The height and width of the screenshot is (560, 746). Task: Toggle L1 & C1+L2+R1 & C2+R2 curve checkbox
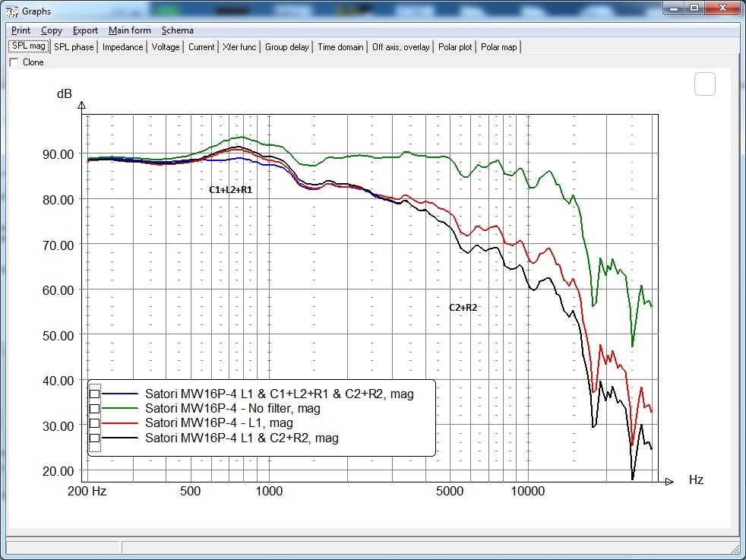95,394
